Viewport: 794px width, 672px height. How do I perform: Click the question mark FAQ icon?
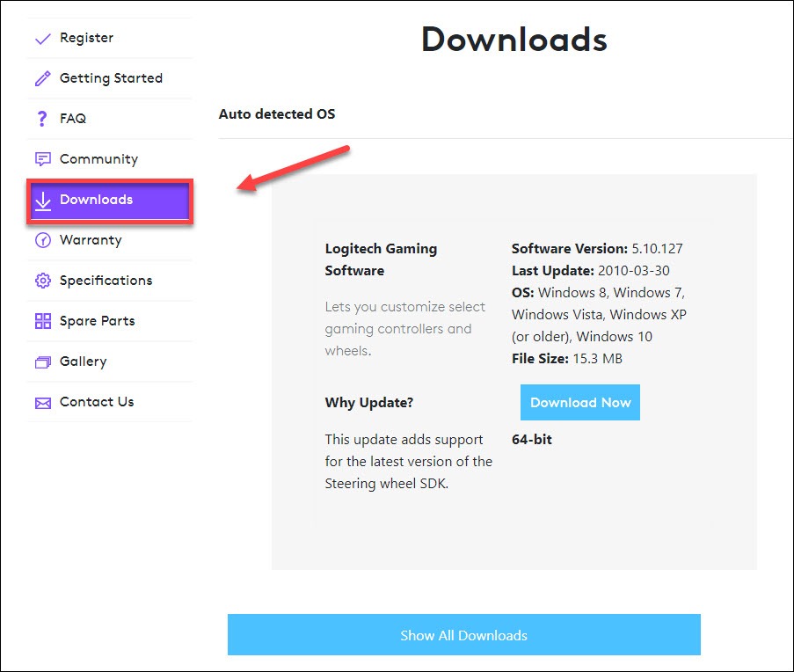42,119
